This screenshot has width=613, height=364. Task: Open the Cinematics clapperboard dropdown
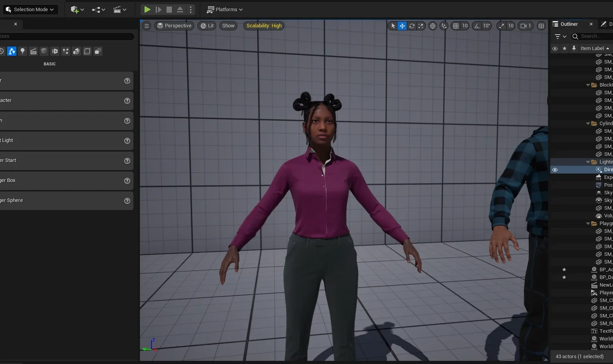(x=120, y=9)
